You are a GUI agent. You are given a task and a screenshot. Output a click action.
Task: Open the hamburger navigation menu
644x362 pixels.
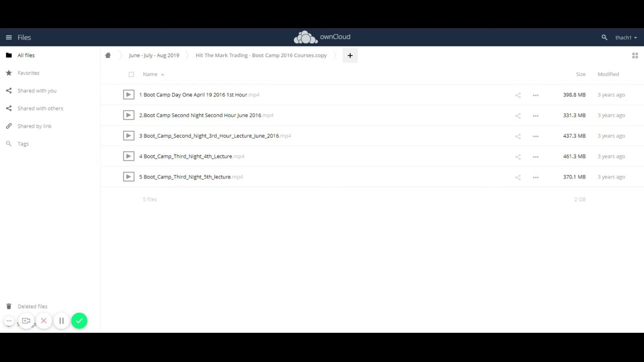pos(9,37)
